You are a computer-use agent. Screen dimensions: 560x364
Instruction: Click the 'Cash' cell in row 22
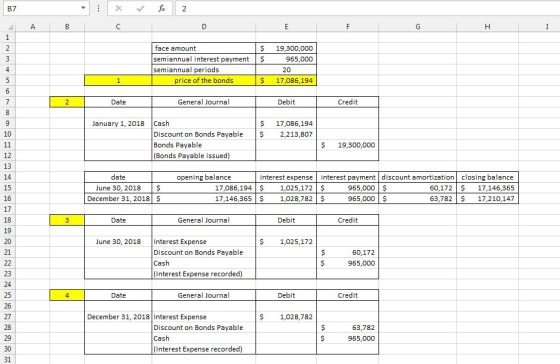(204, 263)
